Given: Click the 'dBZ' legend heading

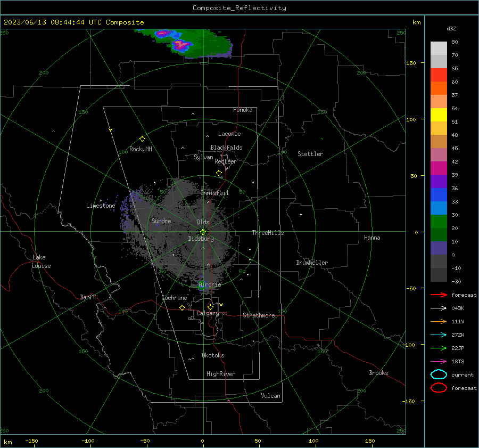Looking at the screenshot, I should pyautogui.click(x=451, y=28).
